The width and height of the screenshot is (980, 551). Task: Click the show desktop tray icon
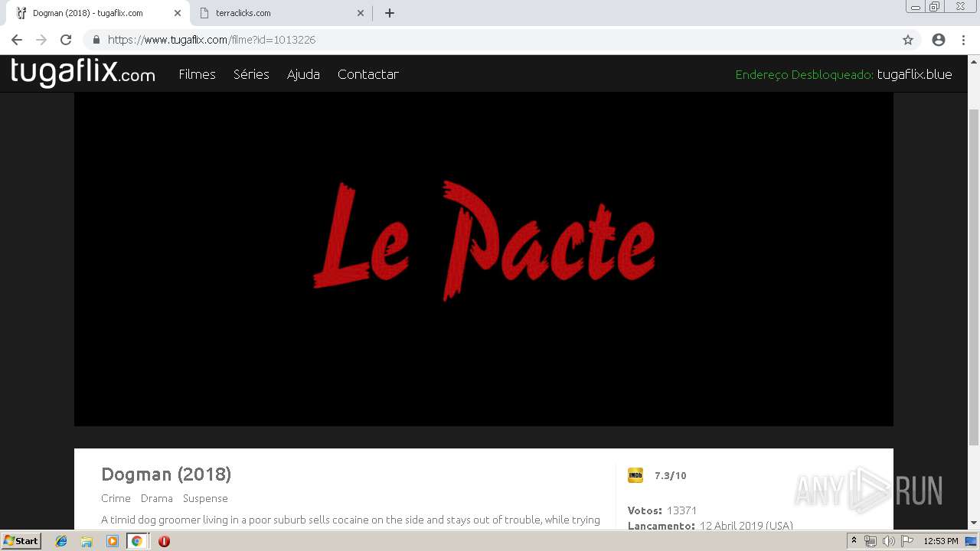click(x=972, y=541)
